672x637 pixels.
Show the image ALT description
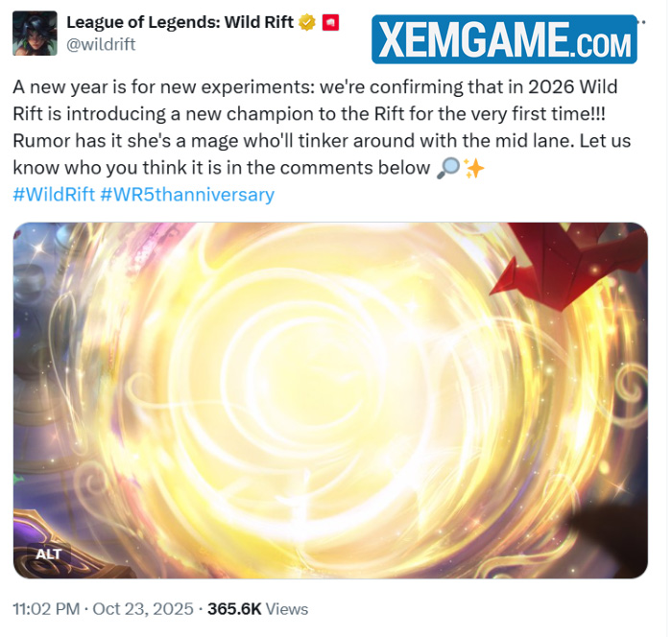pos(48,554)
